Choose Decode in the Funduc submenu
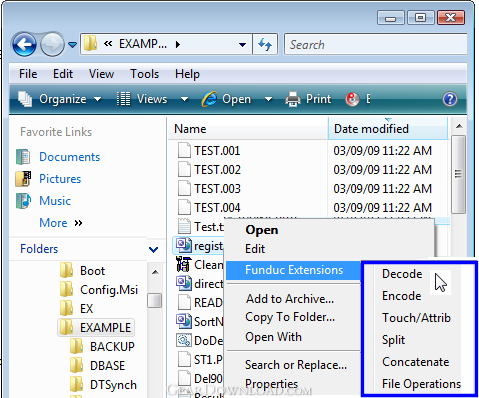Screen dimensions: 479x398 point(402,274)
